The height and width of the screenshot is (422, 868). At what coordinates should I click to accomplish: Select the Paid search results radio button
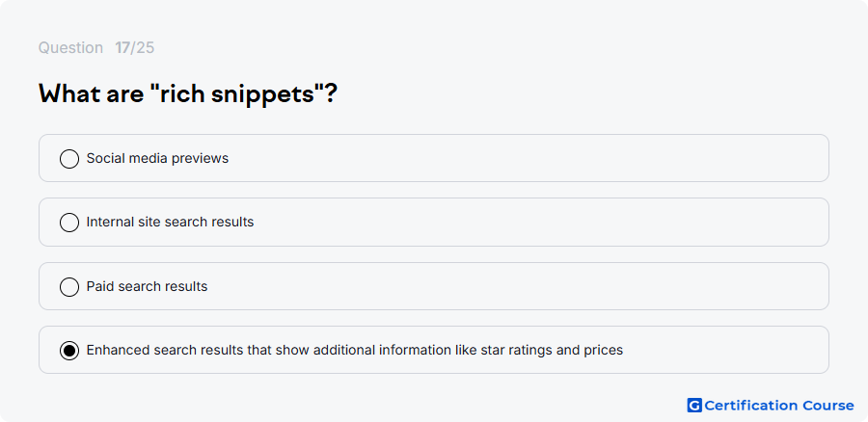(69, 286)
